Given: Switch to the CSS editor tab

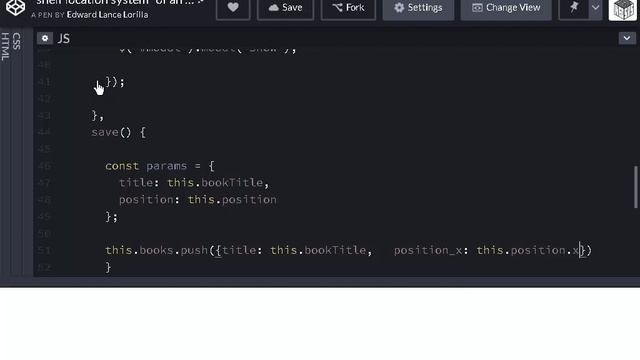Looking at the screenshot, I should point(16,41).
